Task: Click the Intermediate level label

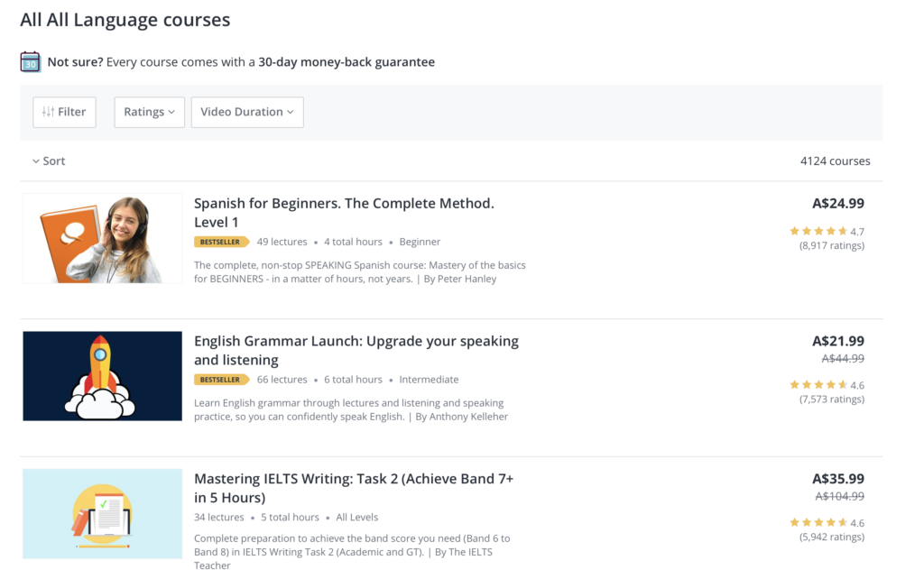Action: pos(429,380)
